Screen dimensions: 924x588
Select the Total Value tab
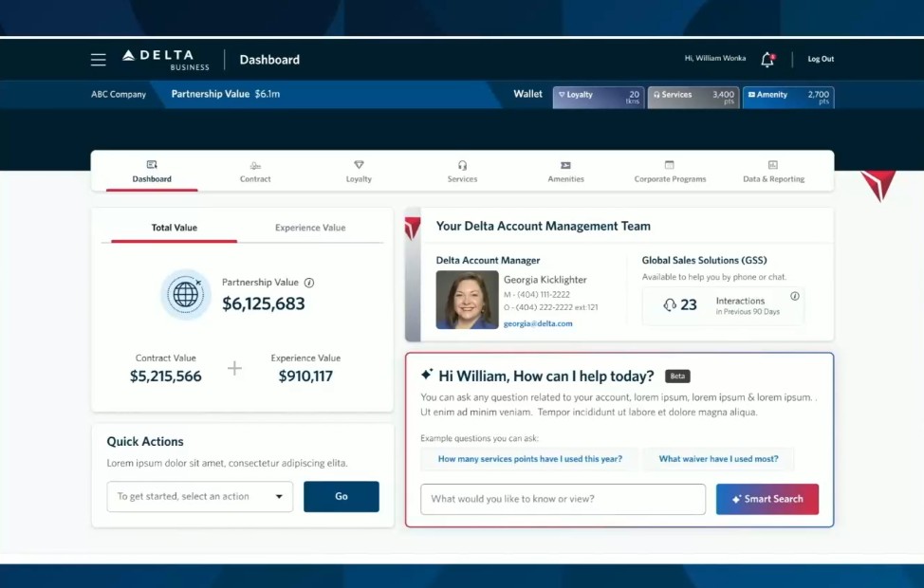click(174, 228)
